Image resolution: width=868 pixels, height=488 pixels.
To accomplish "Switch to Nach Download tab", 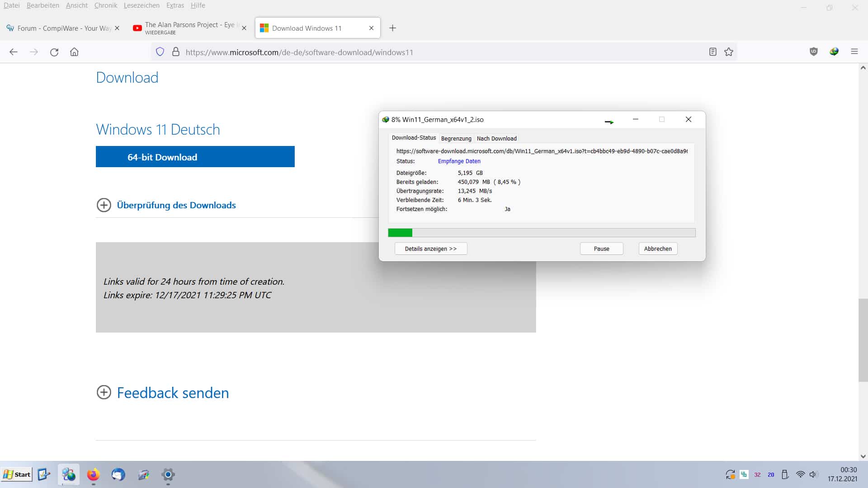I will click(496, 138).
